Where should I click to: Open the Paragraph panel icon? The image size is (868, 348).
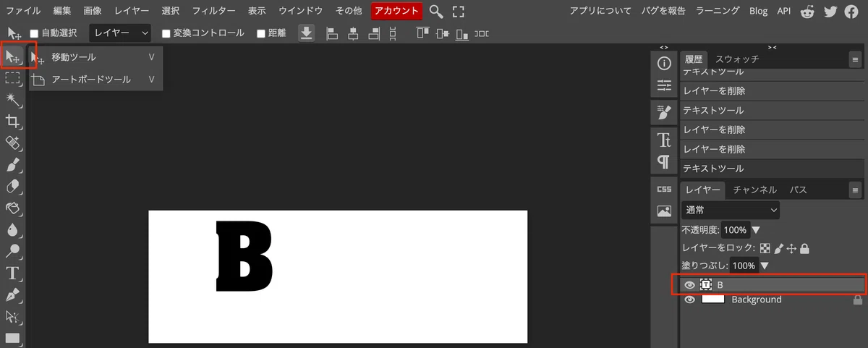coord(664,161)
